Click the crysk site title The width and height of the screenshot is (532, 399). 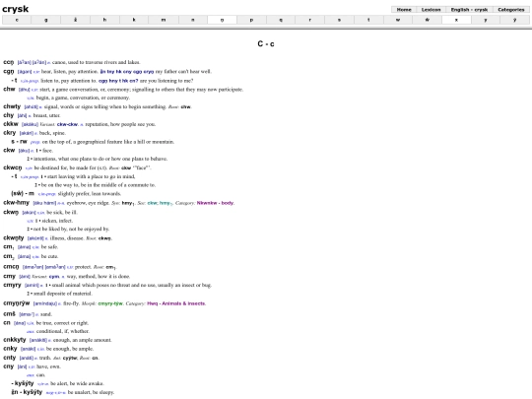[15, 9]
